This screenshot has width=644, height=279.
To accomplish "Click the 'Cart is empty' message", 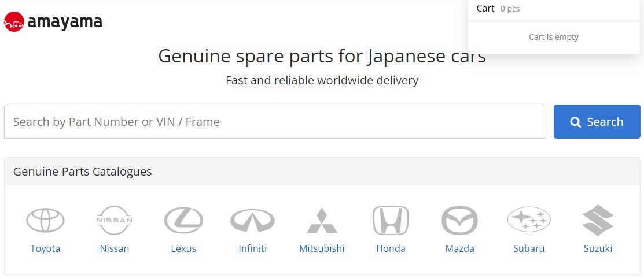I will pyautogui.click(x=554, y=37).
